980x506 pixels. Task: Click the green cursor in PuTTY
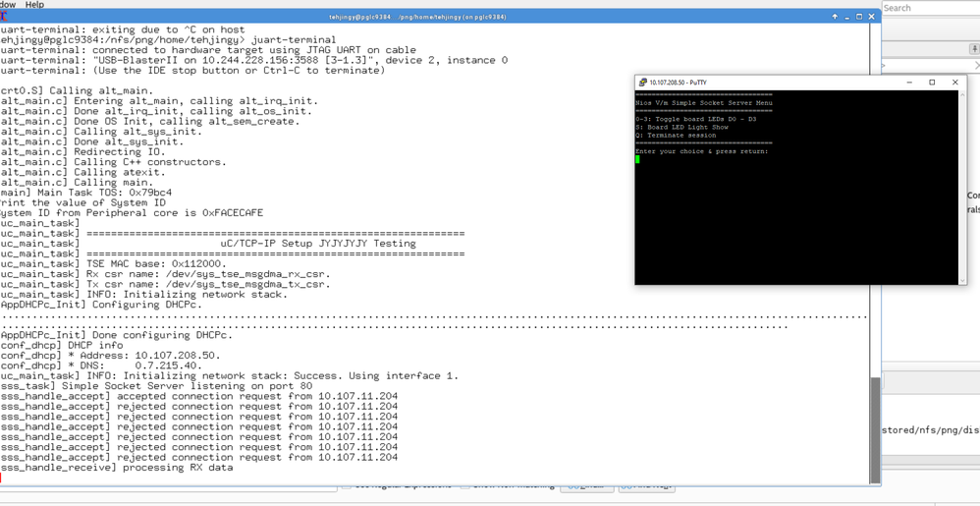[637, 159]
